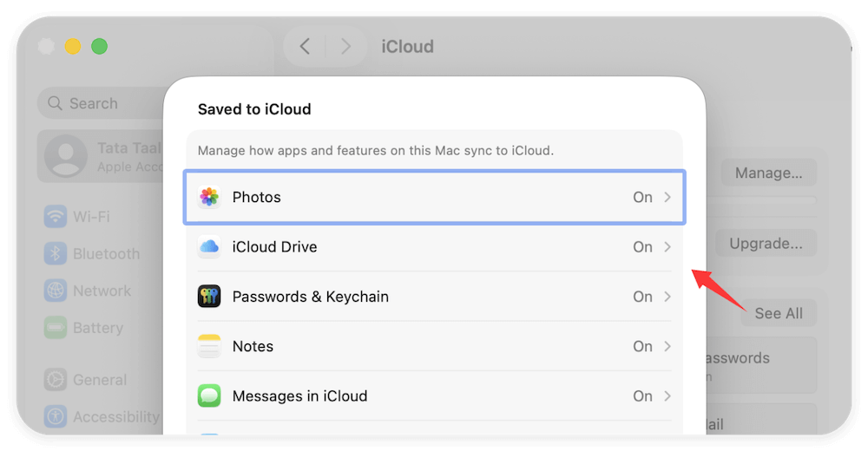868x451 pixels.
Task: Click the See All button
Action: click(x=778, y=313)
